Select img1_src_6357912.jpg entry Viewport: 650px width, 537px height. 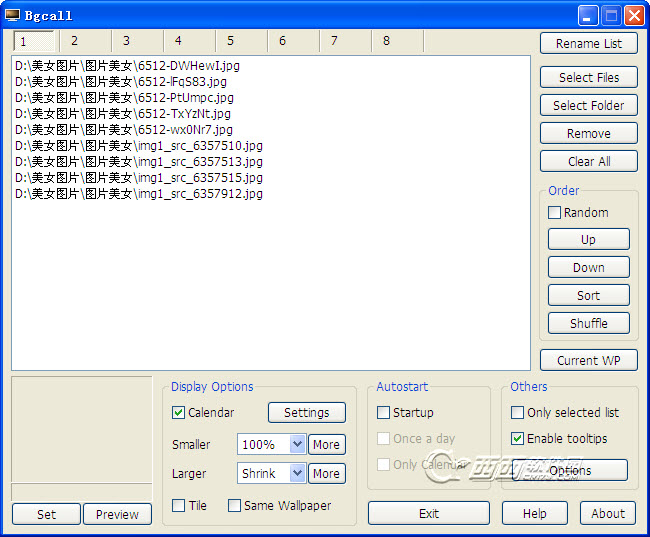coord(139,194)
